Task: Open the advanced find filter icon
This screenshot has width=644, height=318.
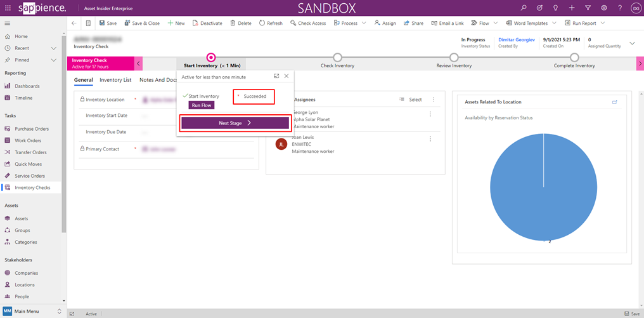Action: coord(588,8)
